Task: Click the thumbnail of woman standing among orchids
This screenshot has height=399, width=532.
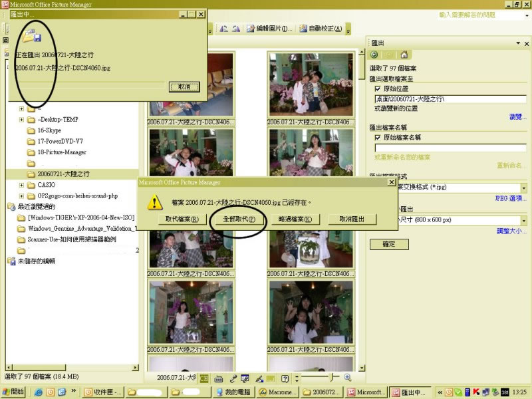Action: 311,152
